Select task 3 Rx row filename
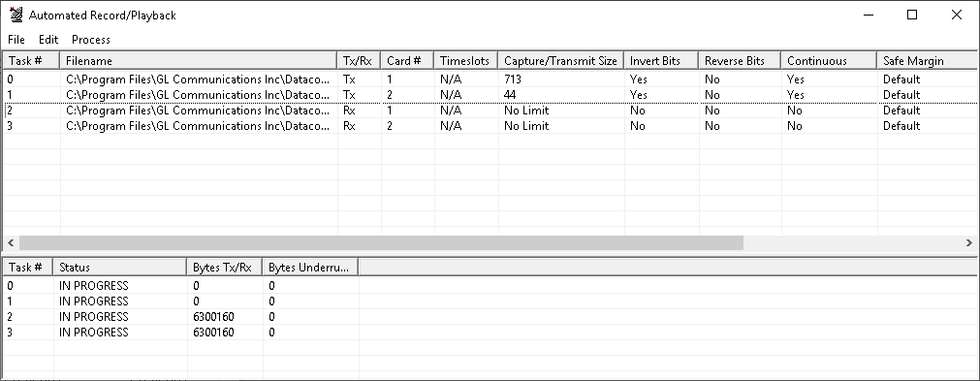The width and height of the screenshot is (980, 381). tap(198, 126)
